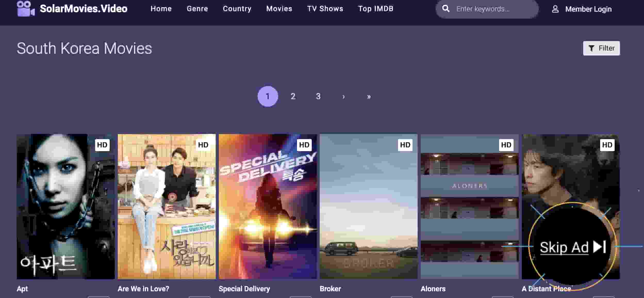Open the Are We in Love? poster

click(167, 206)
